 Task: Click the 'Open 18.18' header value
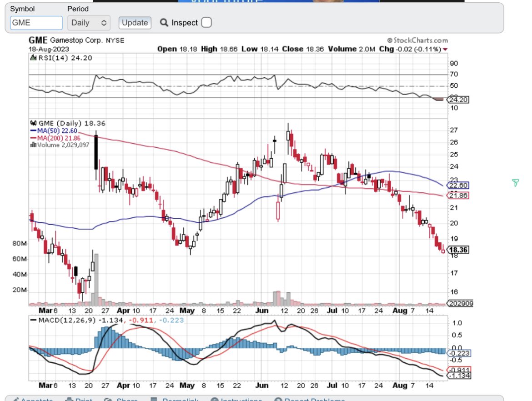coord(177,49)
